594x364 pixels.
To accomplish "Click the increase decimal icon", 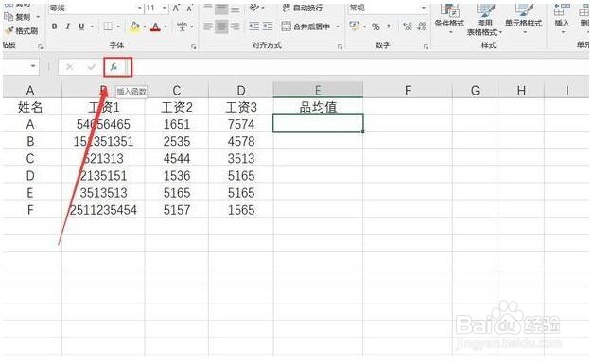I will [x=408, y=26].
